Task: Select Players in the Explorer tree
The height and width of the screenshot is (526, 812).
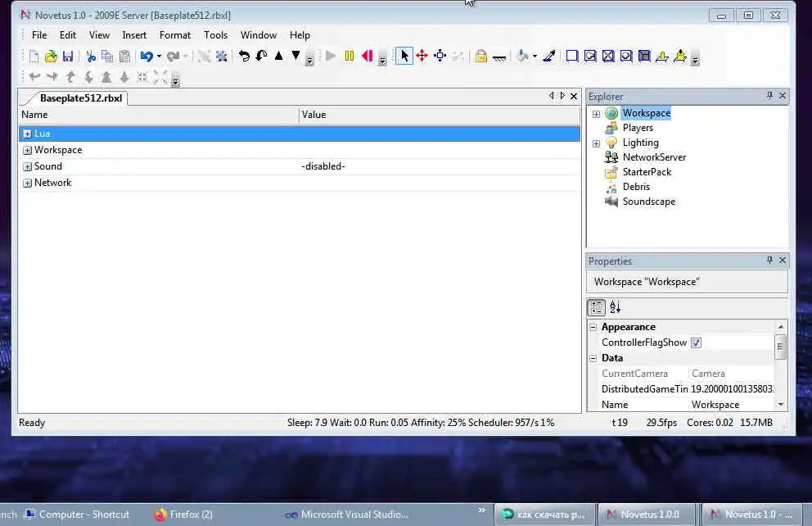Action: 638,128
